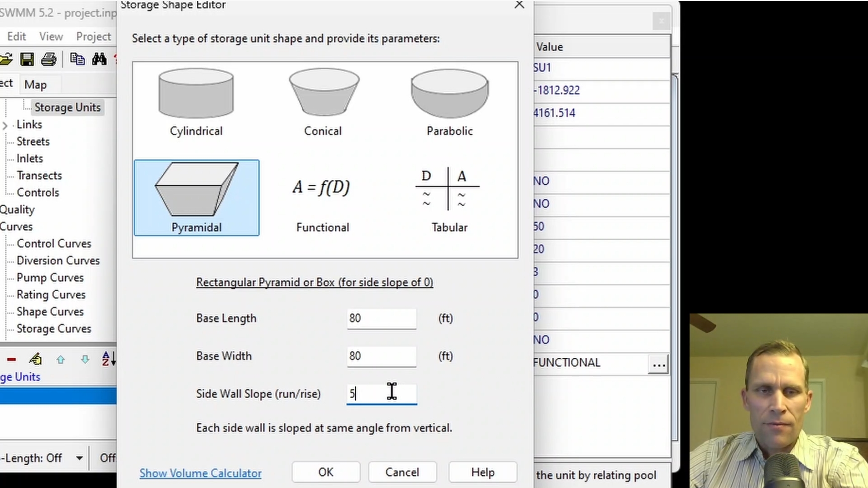
Task: Click the Help button
Action: [x=483, y=472]
